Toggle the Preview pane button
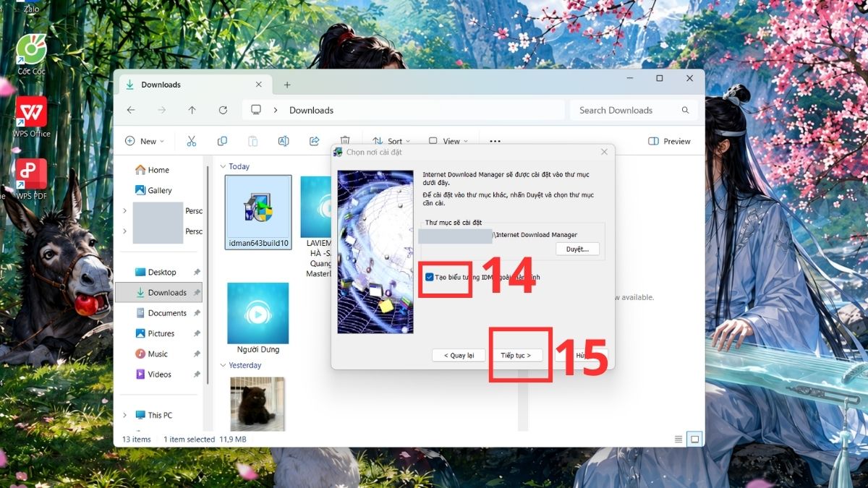Image resolution: width=868 pixels, height=488 pixels. 669,141
